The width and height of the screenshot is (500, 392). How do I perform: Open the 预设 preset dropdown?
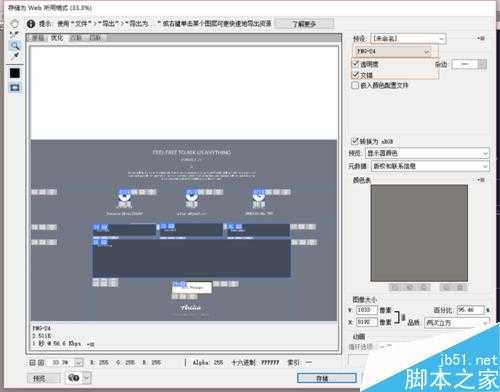click(408, 39)
